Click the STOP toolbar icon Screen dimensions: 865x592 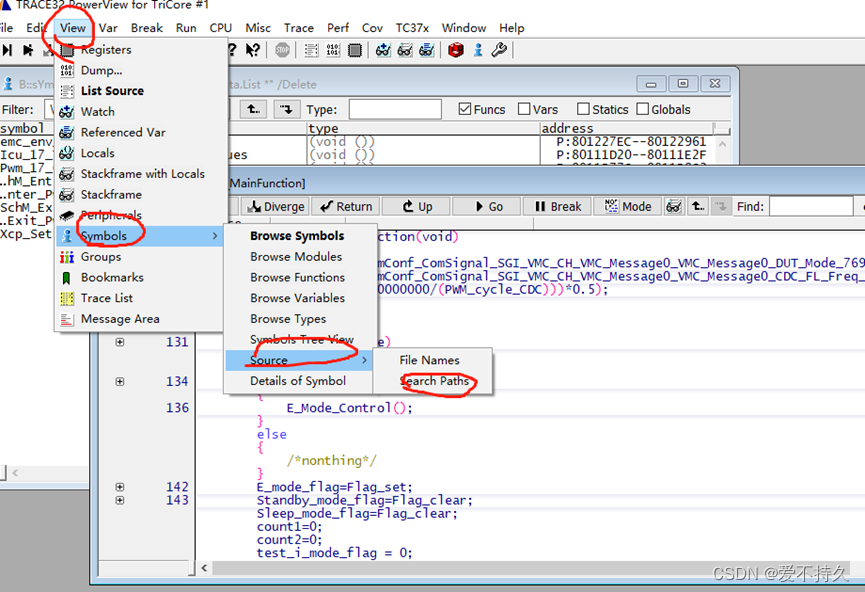(x=282, y=50)
